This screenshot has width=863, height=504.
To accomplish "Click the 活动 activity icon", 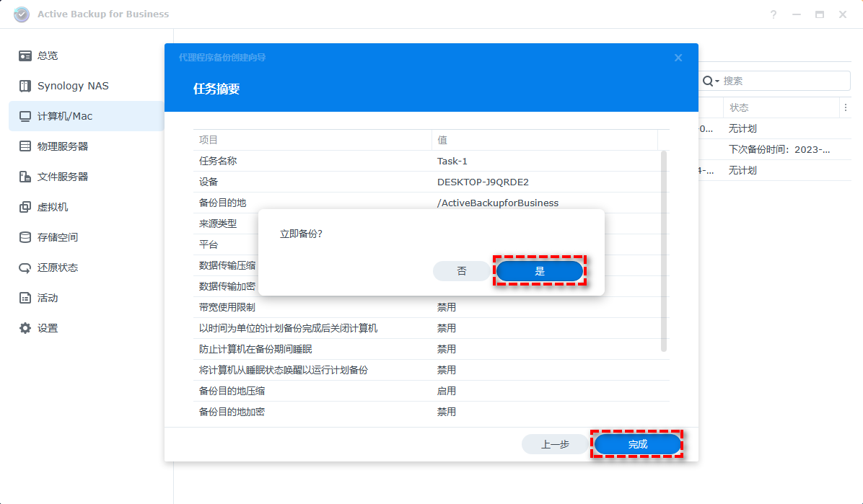I will coord(25,298).
